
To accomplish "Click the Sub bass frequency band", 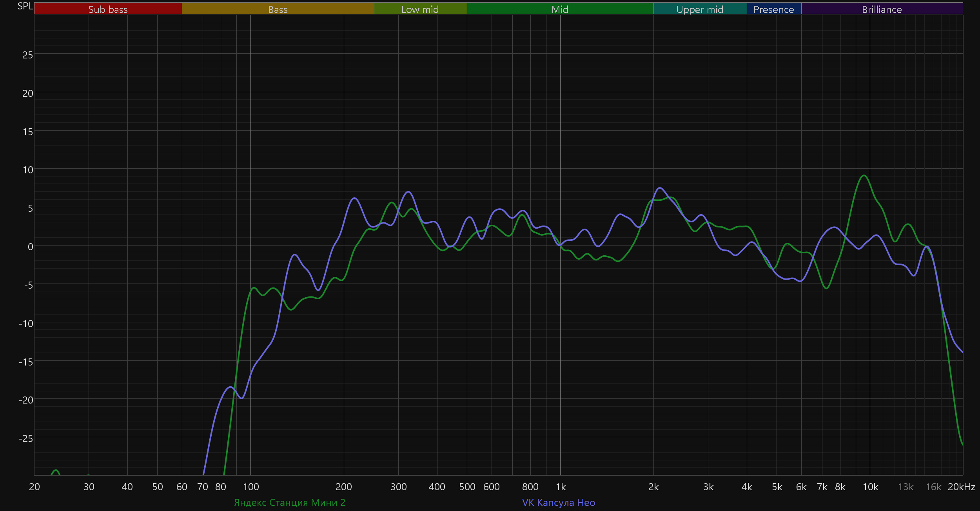I will (108, 9).
